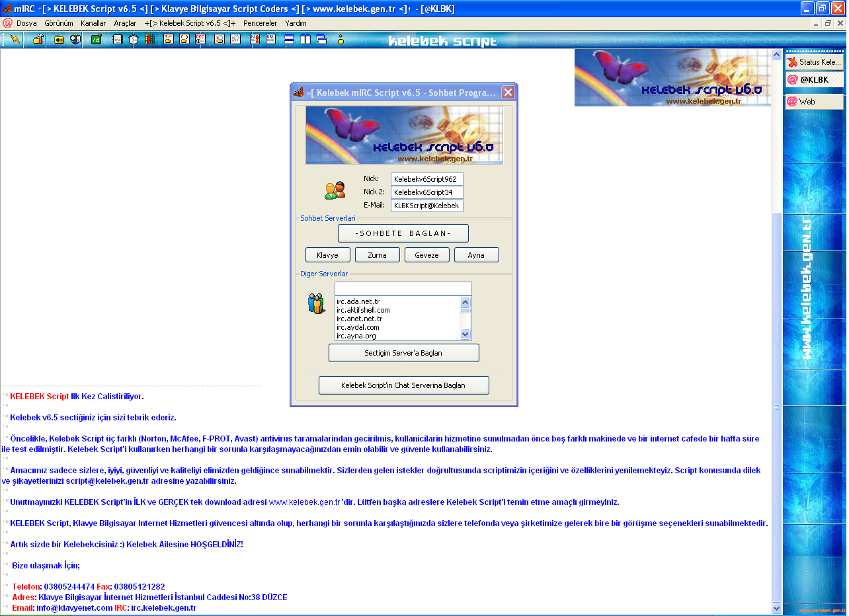Click the tile windows horizontally icon
Viewport: 849px width, 616px height.
tap(290, 40)
